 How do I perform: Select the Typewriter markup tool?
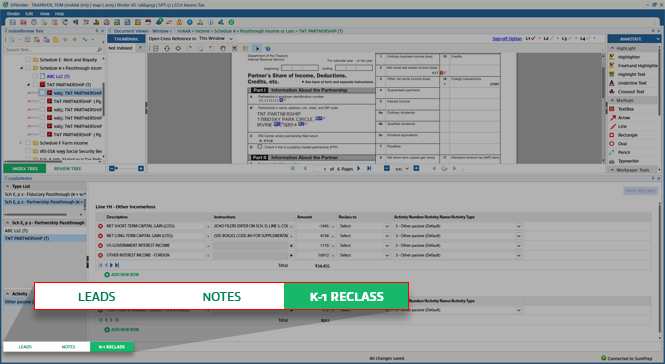628,161
